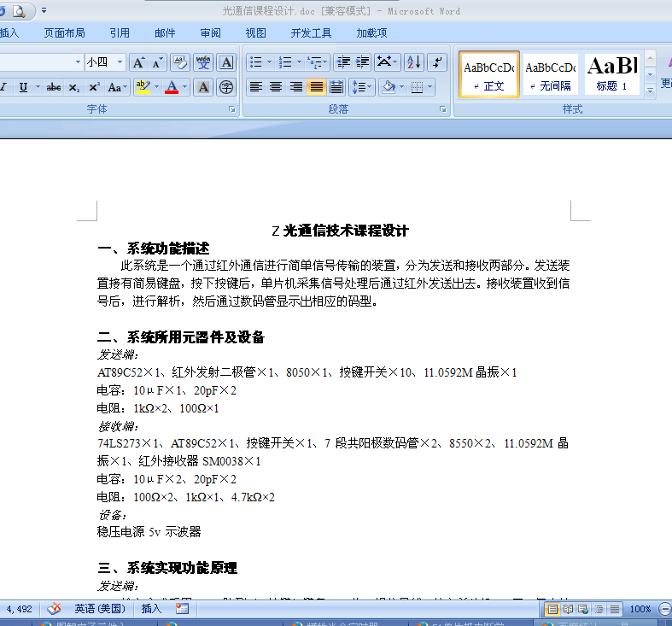Toggle superscript formatting
Viewport: 672px width, 626px height.
[94, 87]
